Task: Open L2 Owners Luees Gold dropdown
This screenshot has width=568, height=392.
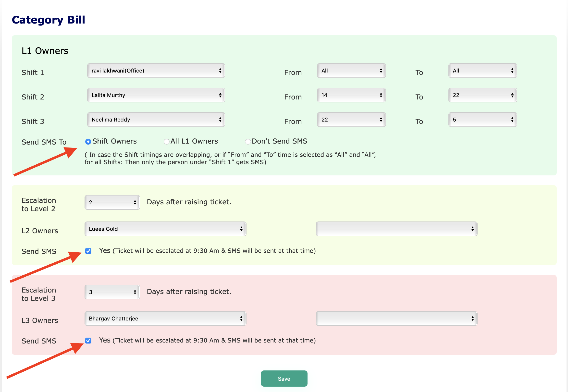Action: pyautogui.click(x=165, y=229)
